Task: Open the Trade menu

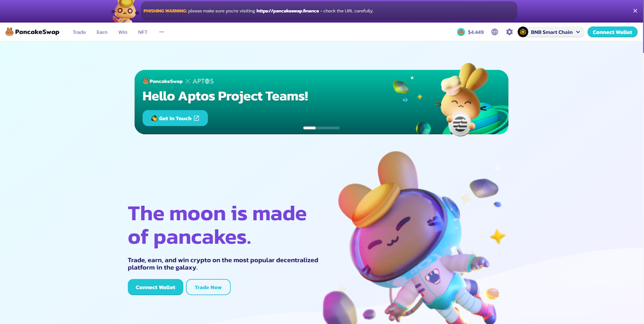Action: [79, 32]
